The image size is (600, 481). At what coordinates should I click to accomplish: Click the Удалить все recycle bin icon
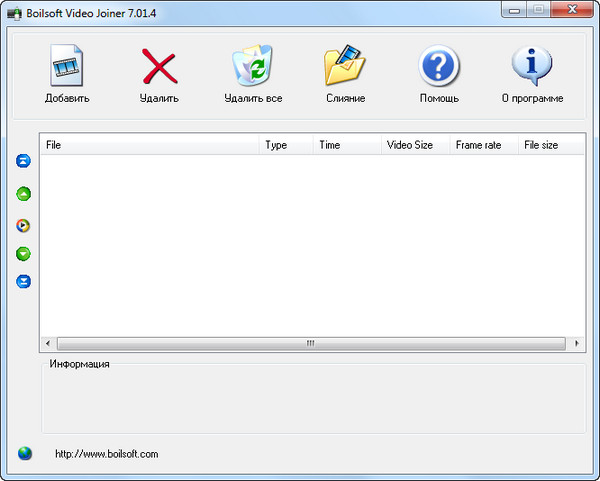pyautogui.click(x=252, y=67)
